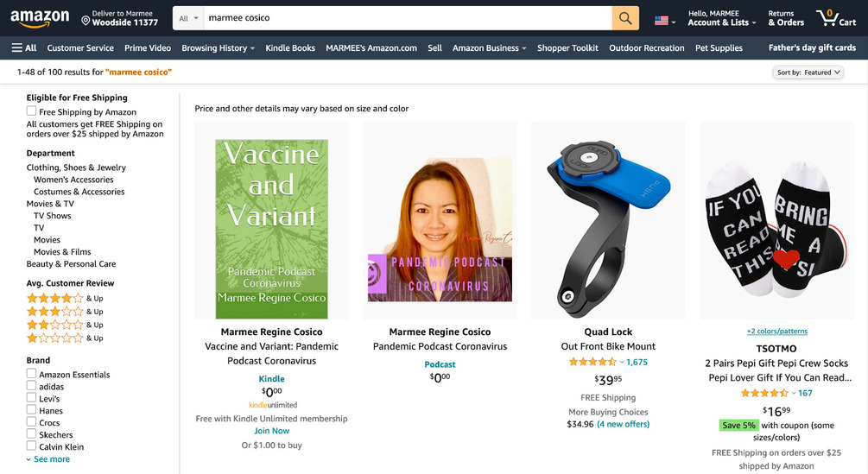Click the orange search magnifier button
This screenshot has width=868, height=474.
click(625, 18)
